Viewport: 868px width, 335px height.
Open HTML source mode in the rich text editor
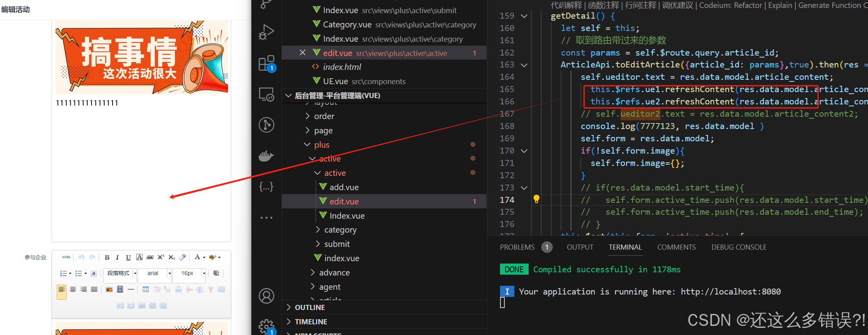[x=66, y=257]
